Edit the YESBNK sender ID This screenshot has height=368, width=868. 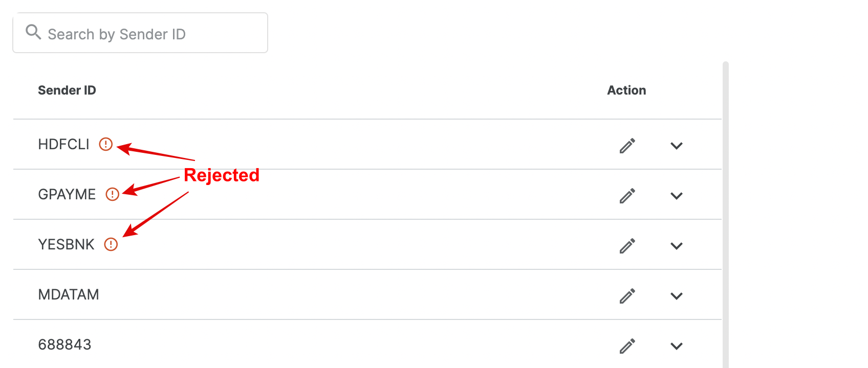(x=627, y=246)
